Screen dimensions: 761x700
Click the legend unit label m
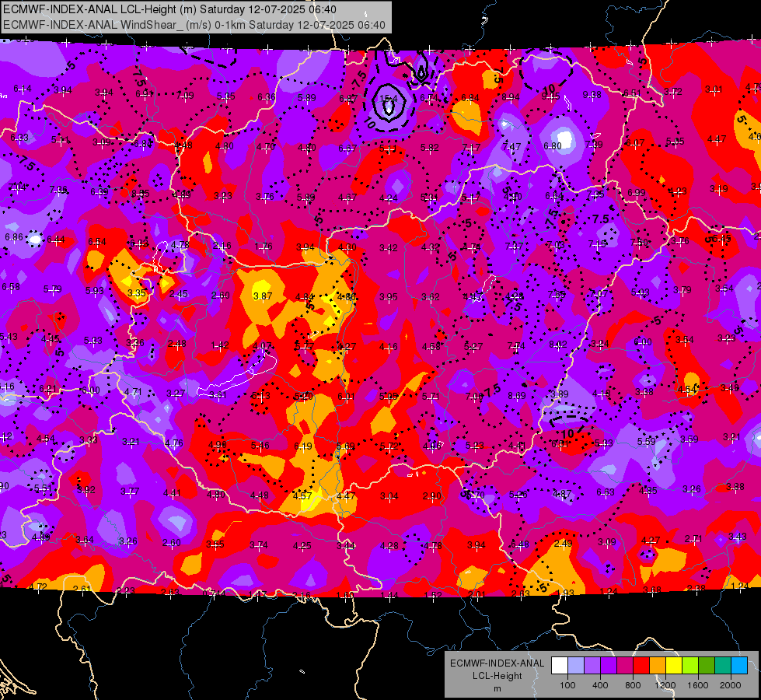click(497, 688)
